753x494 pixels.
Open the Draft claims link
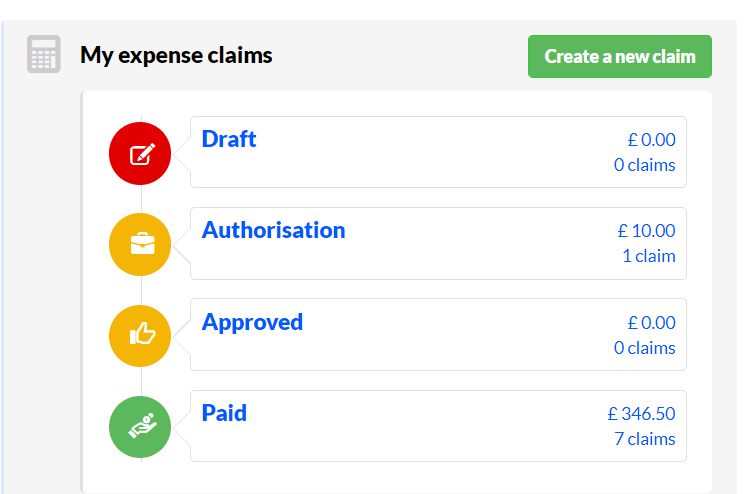click(229, 139)
